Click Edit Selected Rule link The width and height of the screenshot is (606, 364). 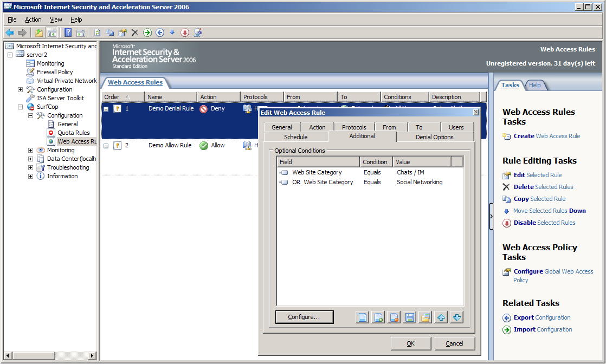537,175
